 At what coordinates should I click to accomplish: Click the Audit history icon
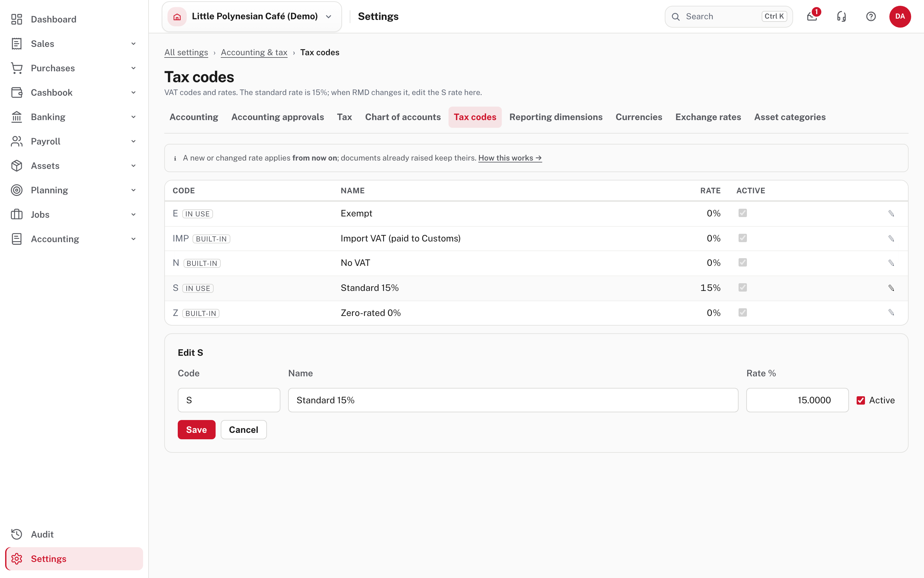click(x=16, y=534)
